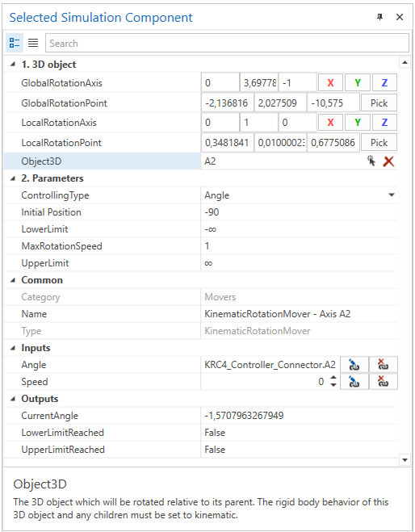Select the MaxRotationSpeed property label

(x=61, y=246)
